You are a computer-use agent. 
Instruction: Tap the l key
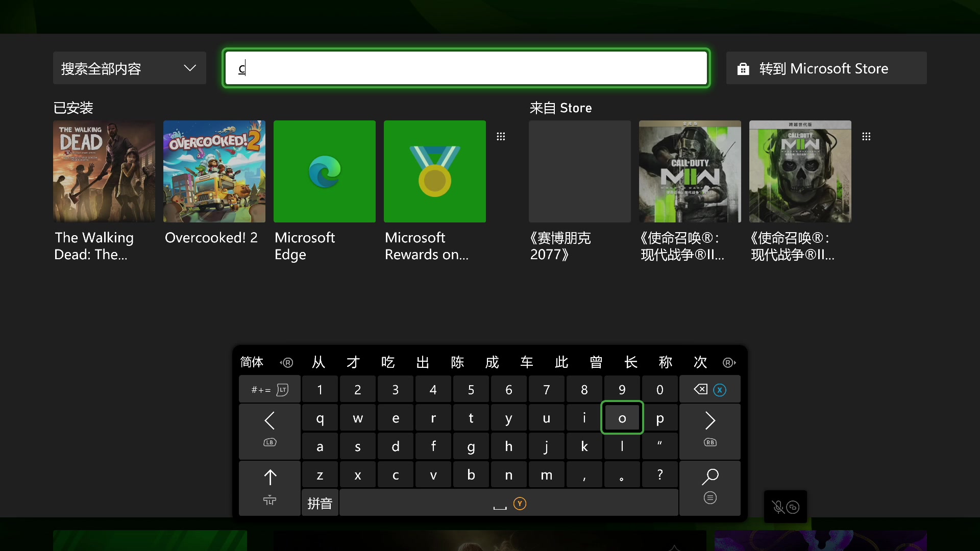tap(622, 446)
